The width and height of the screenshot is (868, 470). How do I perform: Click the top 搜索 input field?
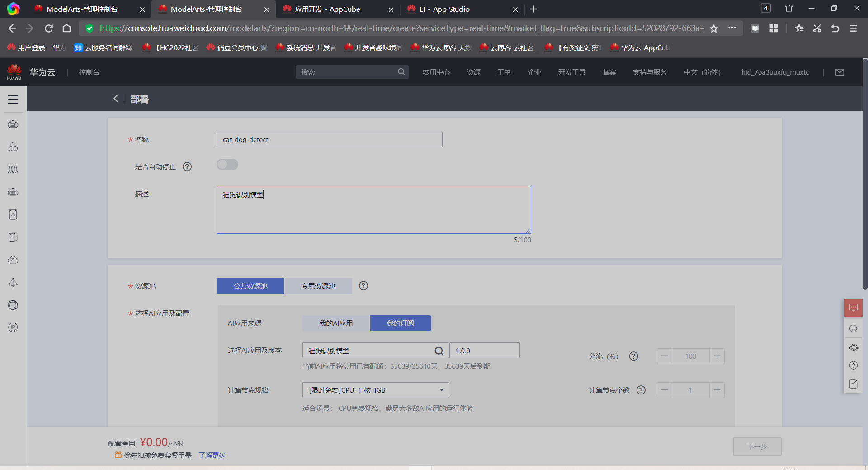(x=352, y=72)
